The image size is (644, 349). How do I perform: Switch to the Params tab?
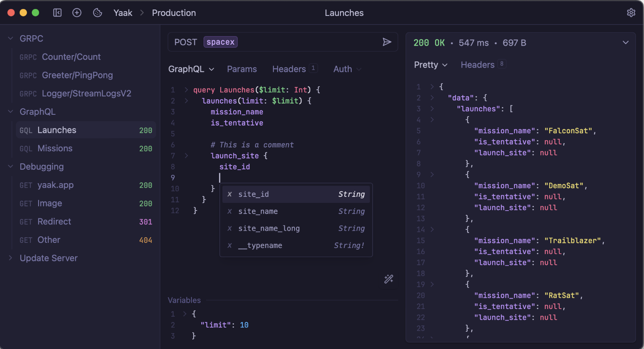(242, 69)
